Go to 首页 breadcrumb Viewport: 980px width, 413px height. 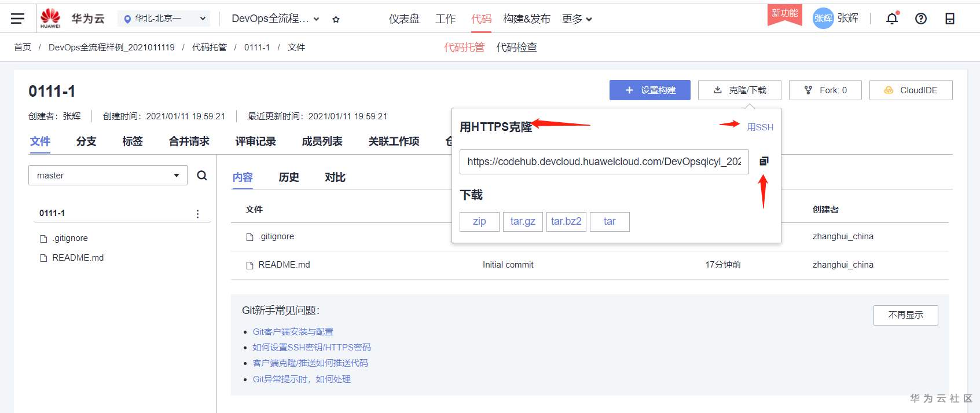[23, 47]
